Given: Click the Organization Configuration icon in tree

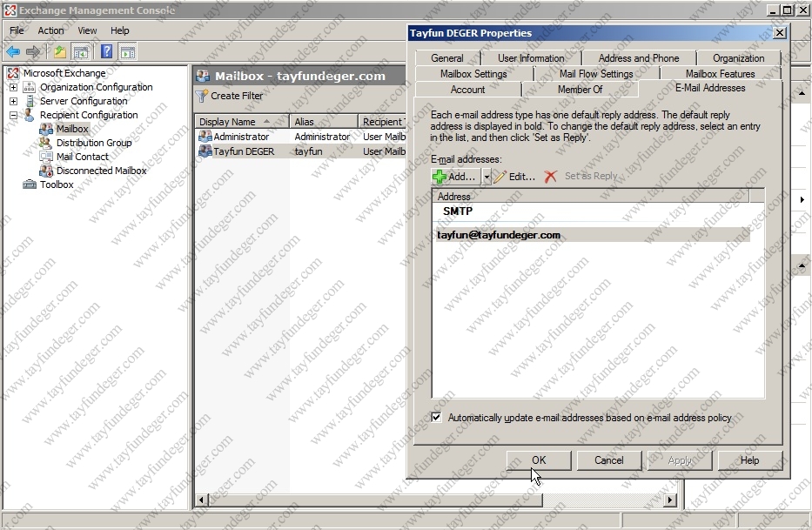Looking at the screenshot, I should tap(30, 87).
